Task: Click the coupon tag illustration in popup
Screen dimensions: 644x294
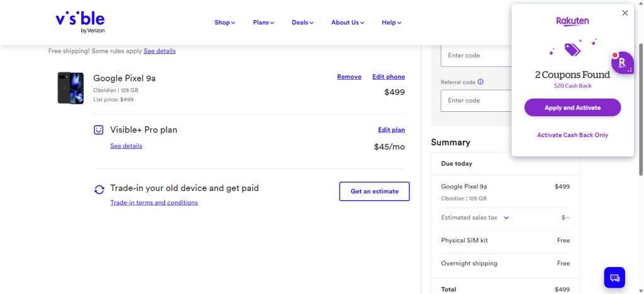Action: coord(572,49)
